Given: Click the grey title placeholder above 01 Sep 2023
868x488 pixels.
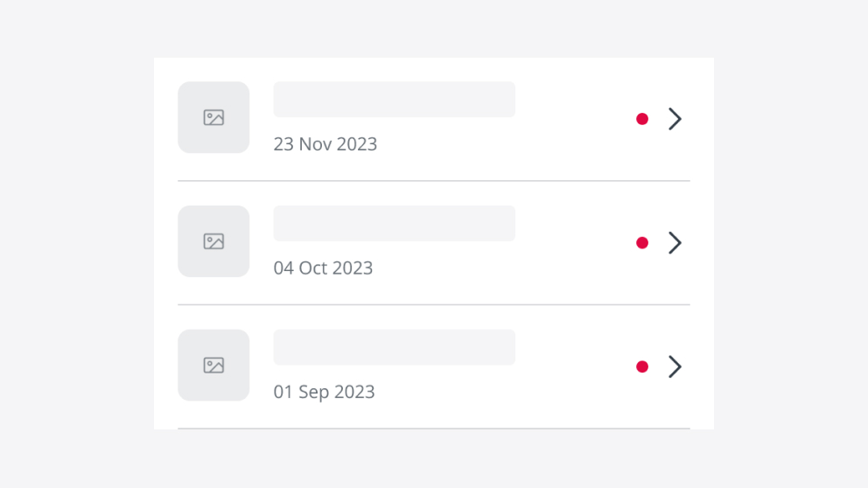Looking at the screenshot, I should 394,347.
